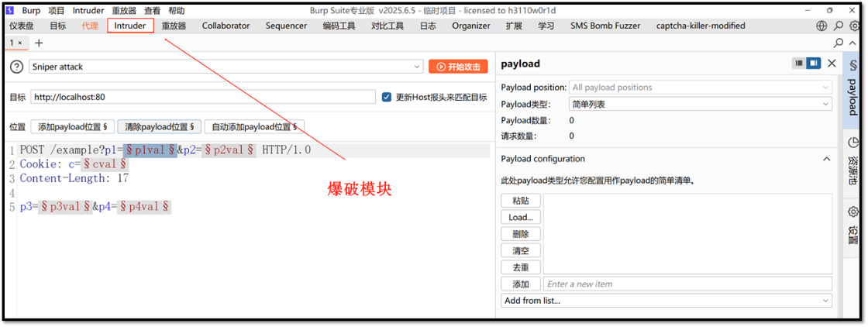This screenshot has width=868, height=327.
Task: Switch to the 扩展 tab
Action: pyautogui.click(x=515, y=26)
